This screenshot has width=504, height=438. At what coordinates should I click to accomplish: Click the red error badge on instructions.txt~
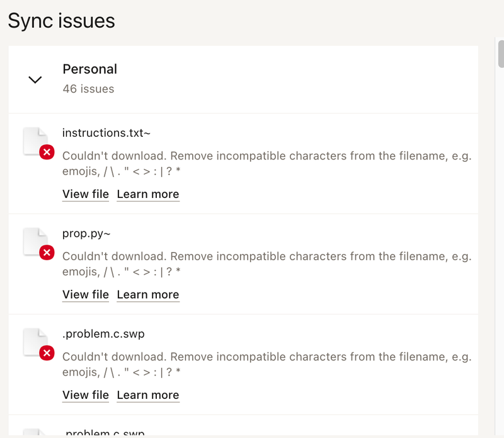[x=47, y=153]
